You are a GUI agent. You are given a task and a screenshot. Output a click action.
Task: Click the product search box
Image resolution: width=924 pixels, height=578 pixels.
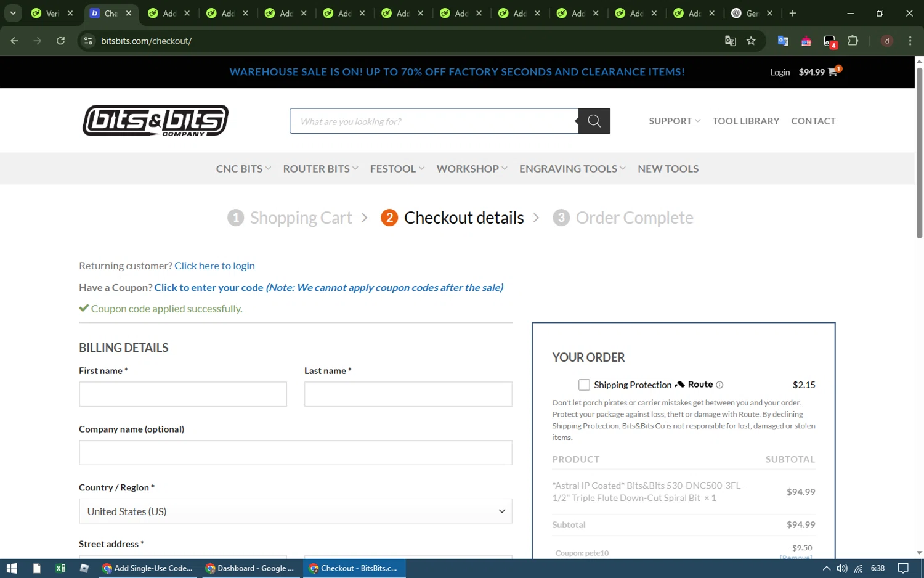tap(434, 121)
